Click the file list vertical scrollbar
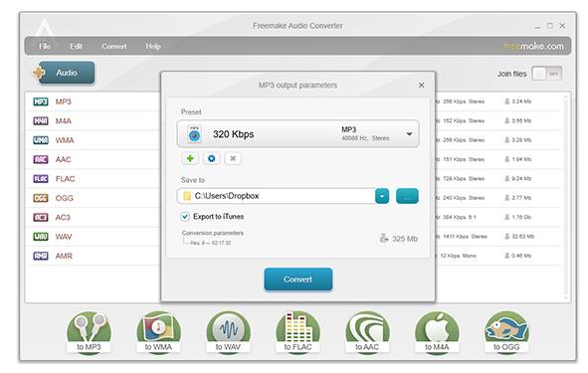 coord(566,197)
